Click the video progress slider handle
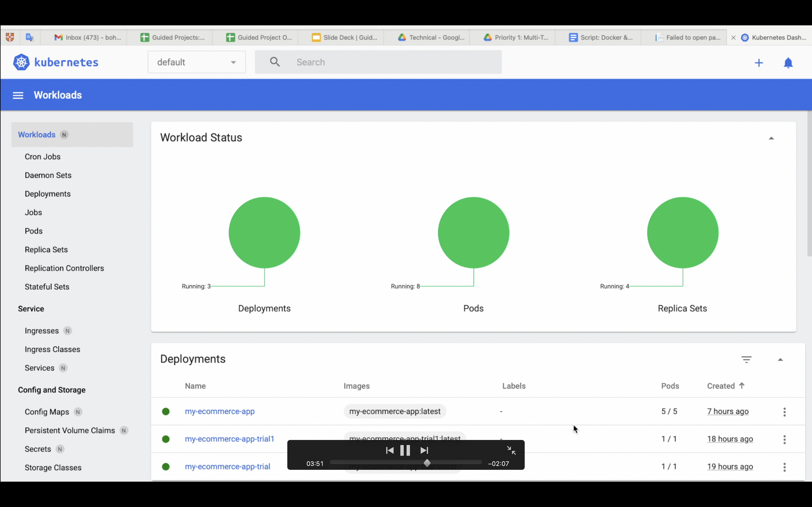The image size is (812, 507). coord(427,463)
